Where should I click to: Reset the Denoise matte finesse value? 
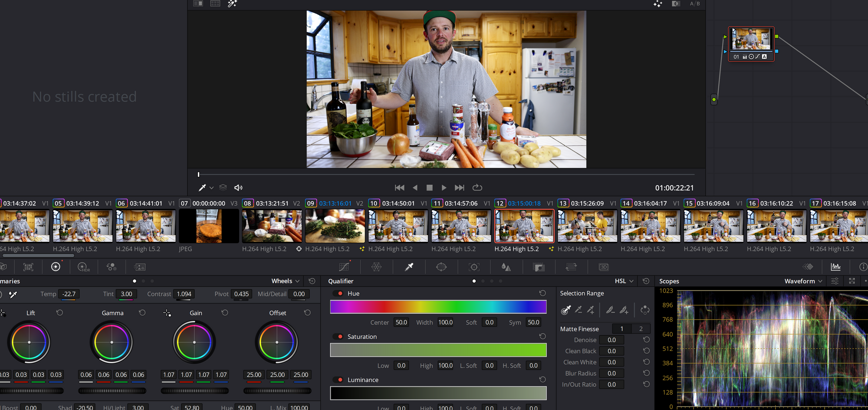coord(646,340)
